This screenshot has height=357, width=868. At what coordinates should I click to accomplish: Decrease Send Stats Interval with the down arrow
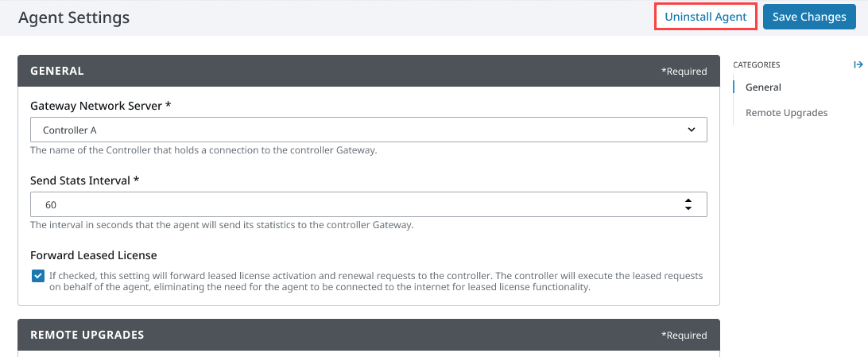pyautogui.click(x=688, y=208)
